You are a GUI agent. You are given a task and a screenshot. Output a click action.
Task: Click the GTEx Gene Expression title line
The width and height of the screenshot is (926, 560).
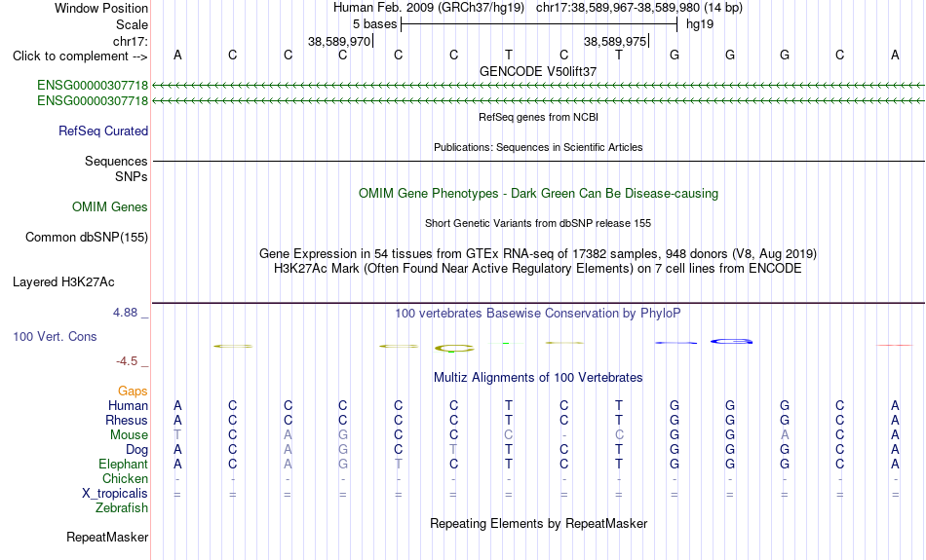click(x=538, y=254)
